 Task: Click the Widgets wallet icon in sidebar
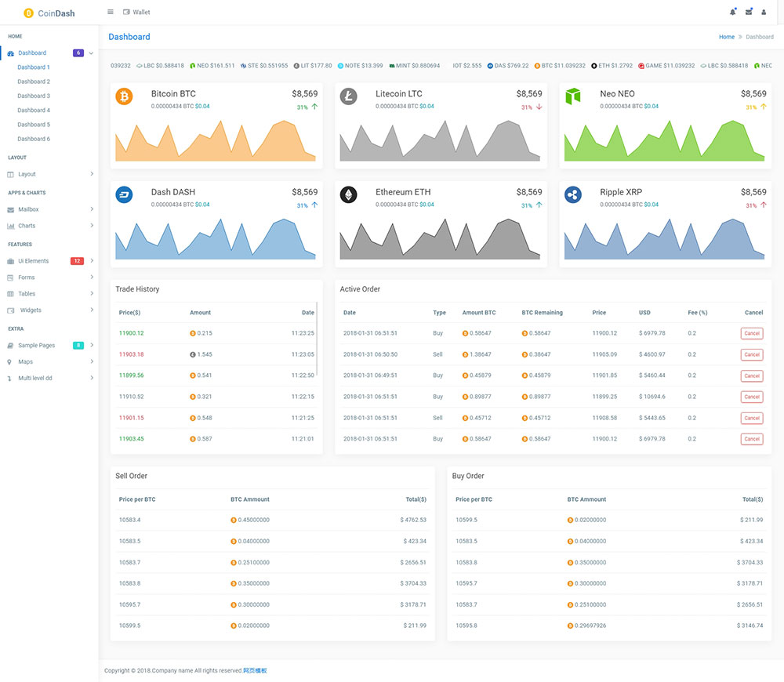pos(10,310)
